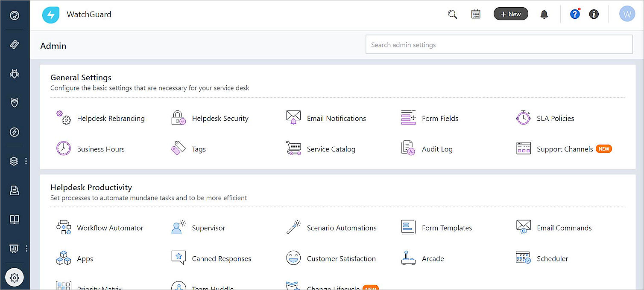Click the user avatar W
The height and width of the screenshot is (290, 644).
click(x=627, y=14)
